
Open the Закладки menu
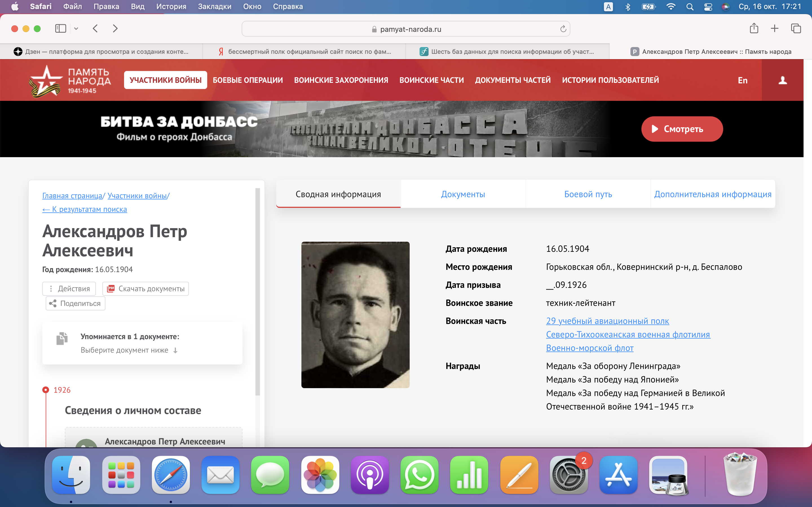(214, 6)
